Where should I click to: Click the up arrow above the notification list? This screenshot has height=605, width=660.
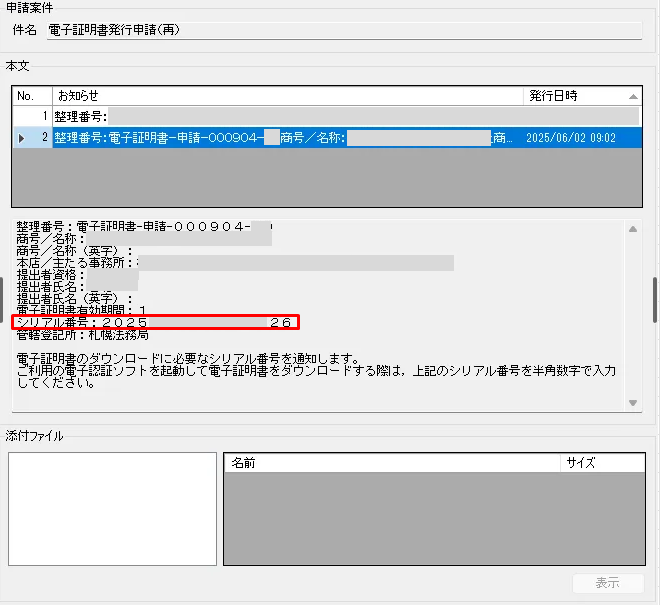633,96
